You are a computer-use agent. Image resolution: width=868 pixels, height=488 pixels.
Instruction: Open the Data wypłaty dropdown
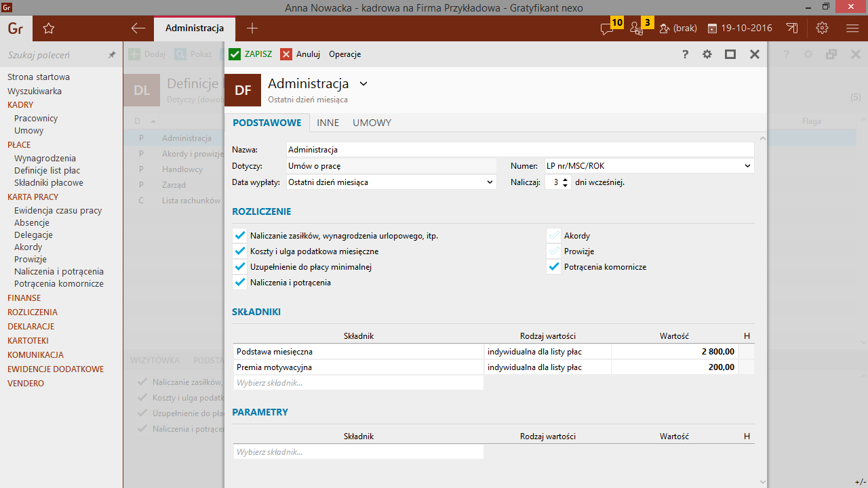(x=391, y=182)
